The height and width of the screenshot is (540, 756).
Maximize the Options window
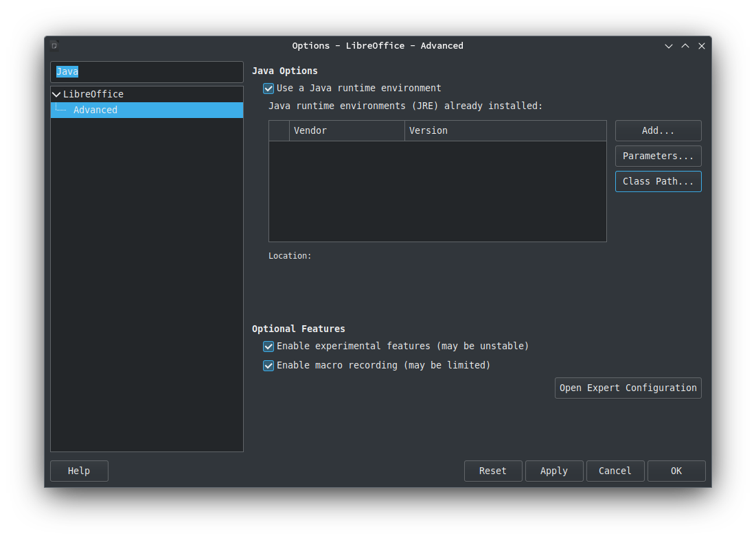pos(685,46)
